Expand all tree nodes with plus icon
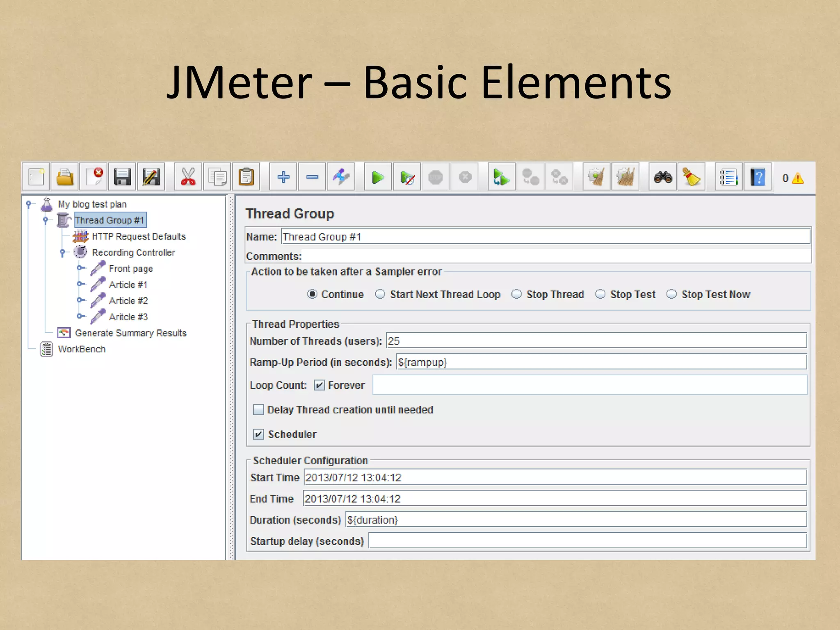The image size is (840, 630). click(x=283, y=177)
